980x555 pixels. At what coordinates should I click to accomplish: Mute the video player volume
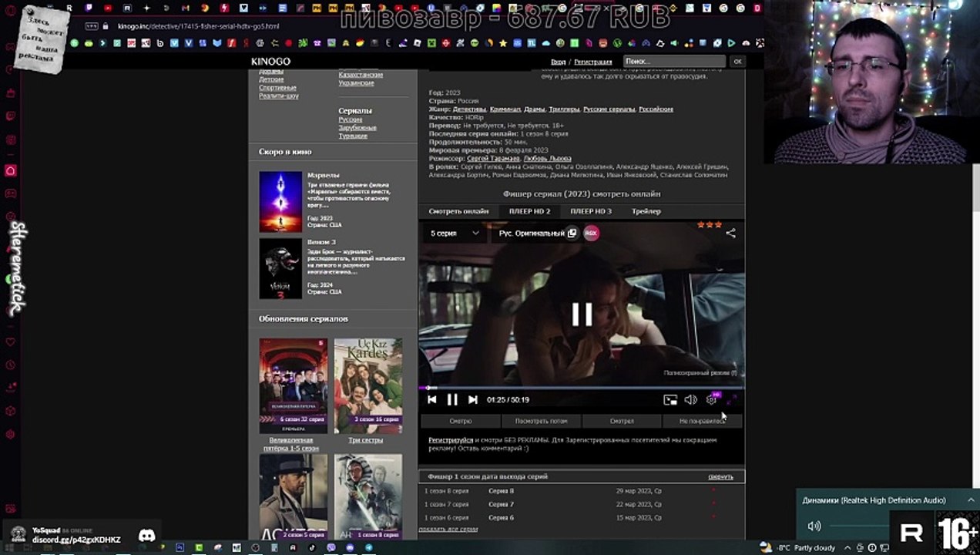pyautogui.click(x=690, y=399)
